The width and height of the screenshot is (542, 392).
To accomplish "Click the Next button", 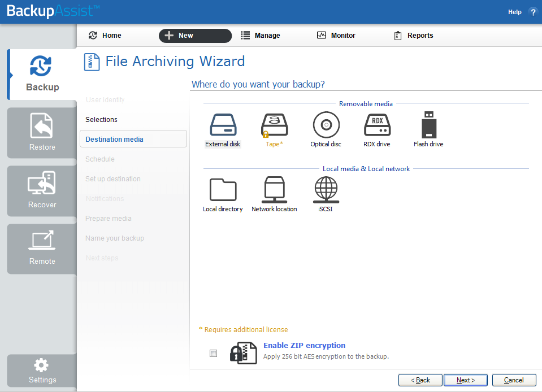I will (x=466, y=380).
